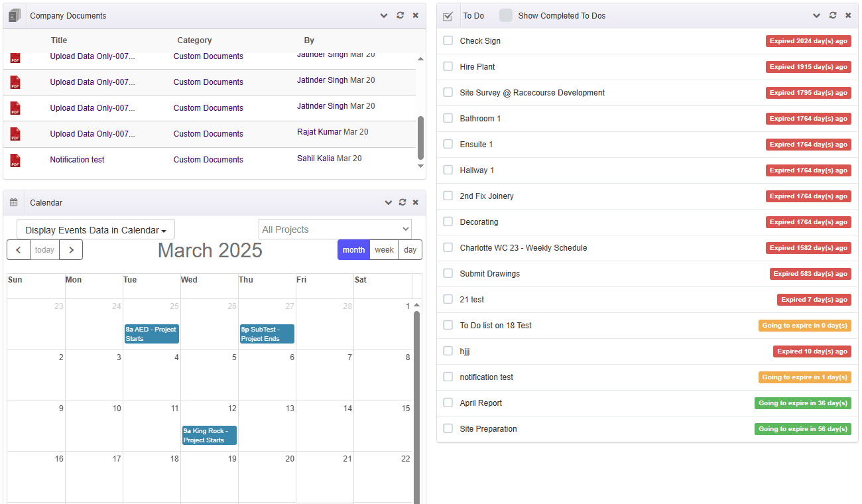This screenshot has height=504, width=862.
Task: Collapse the To Do panel chevron
Action: pos(816,15)
